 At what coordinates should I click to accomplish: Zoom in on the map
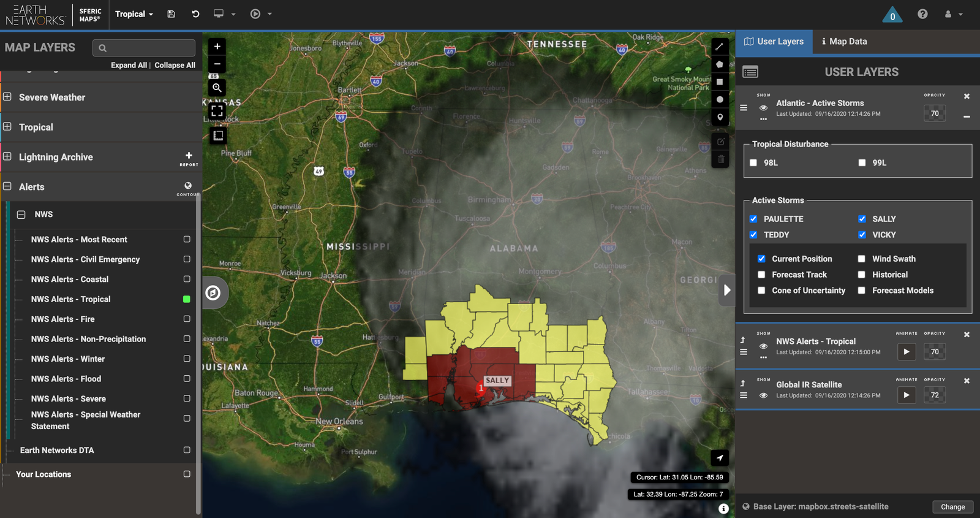tap(217, 47)
